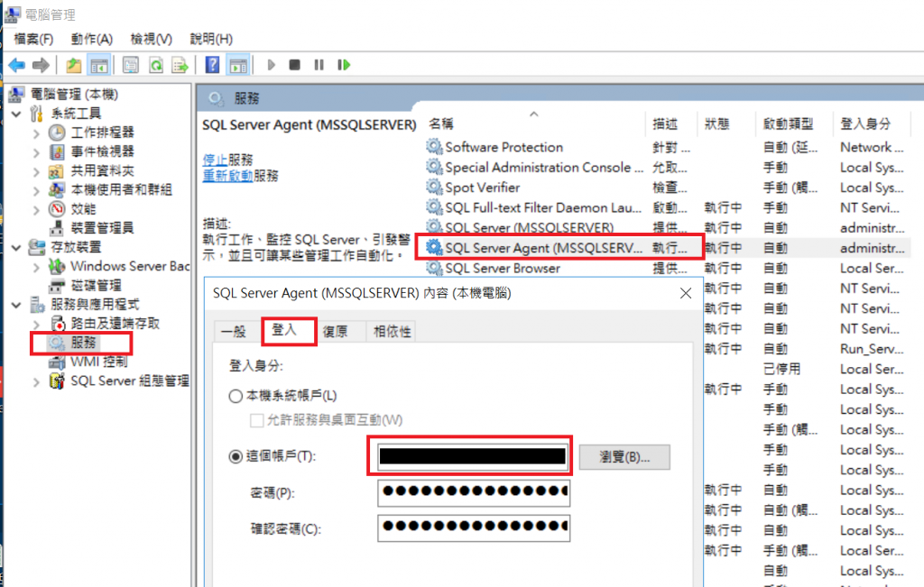924x587 pixels.
Task: Expand the 事件檢視器 node arrow
Action: click(36, 152)
